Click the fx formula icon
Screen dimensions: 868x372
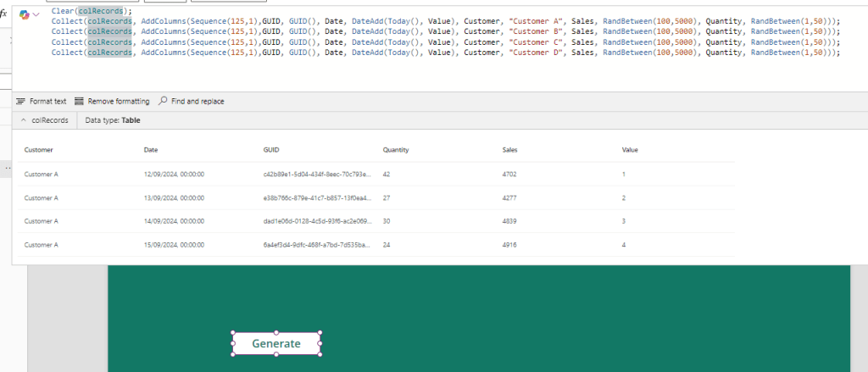click(x=4, y=14)
